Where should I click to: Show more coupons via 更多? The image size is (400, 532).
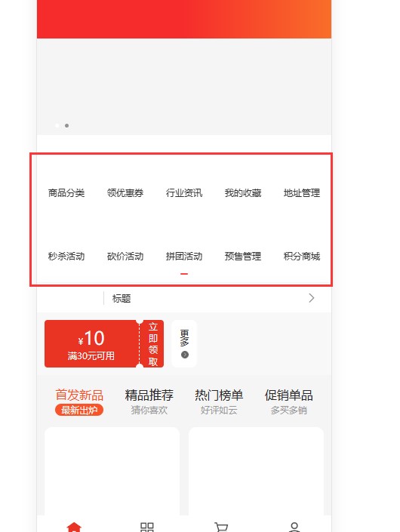tap(184, 344)
